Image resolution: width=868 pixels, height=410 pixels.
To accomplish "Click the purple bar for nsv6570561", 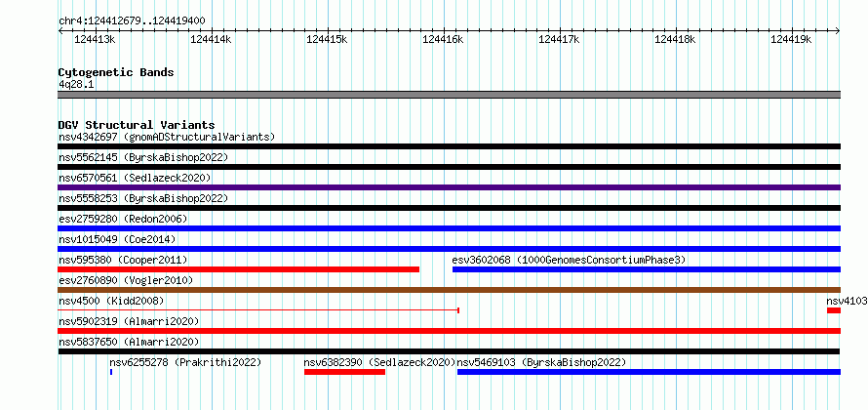I will point(449,187).
